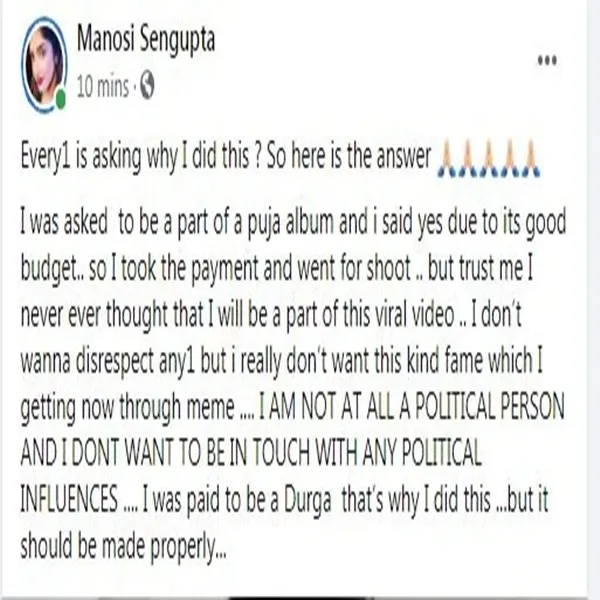Click the 'should be made properly...' closing line
This screenshot has width=600, height=600.
123,547
